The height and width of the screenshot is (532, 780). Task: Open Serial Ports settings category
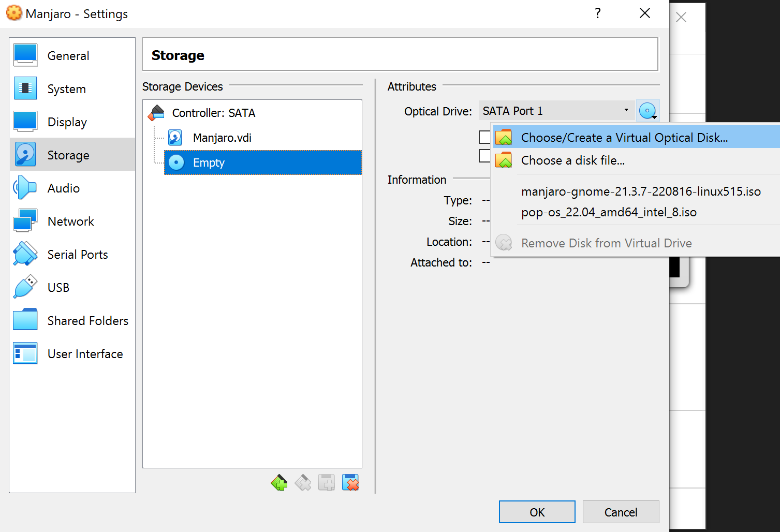tap(72, 254)
